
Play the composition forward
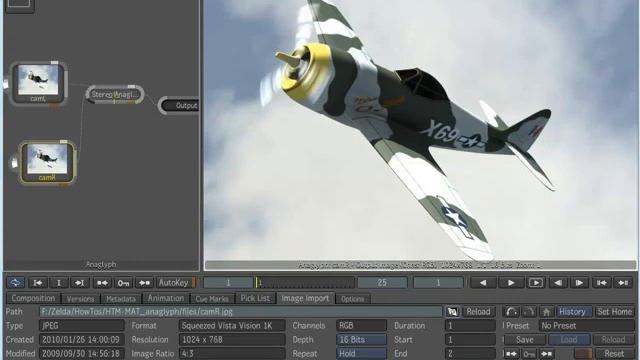point(511,282)
